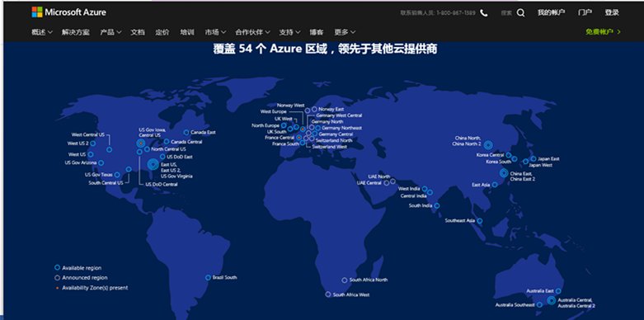The width and height of the screenshot is (644, 320).
Task: Open search with the magnifier icon
Action: [520, 12]
